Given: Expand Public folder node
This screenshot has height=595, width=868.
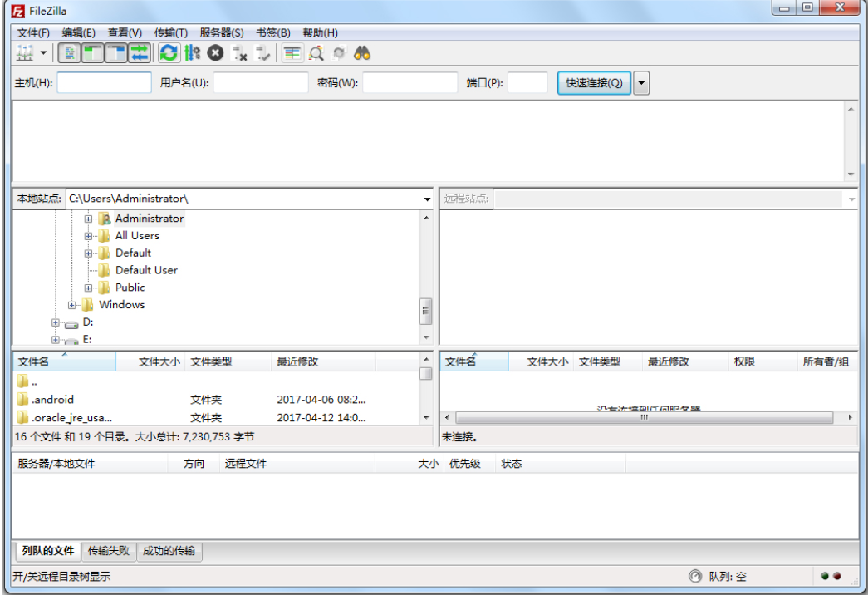Looking at the screenshot, I should click(88, 288).
